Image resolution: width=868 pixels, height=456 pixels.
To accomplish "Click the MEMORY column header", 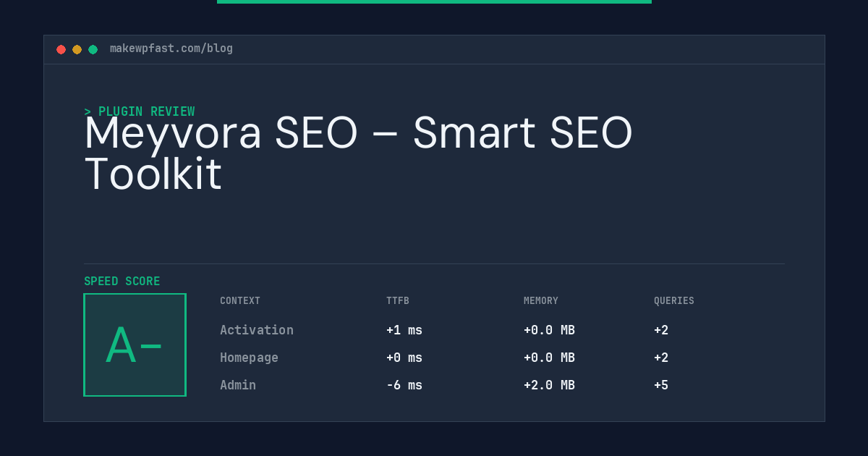I will pyautogui.click(x=541, y=301).
